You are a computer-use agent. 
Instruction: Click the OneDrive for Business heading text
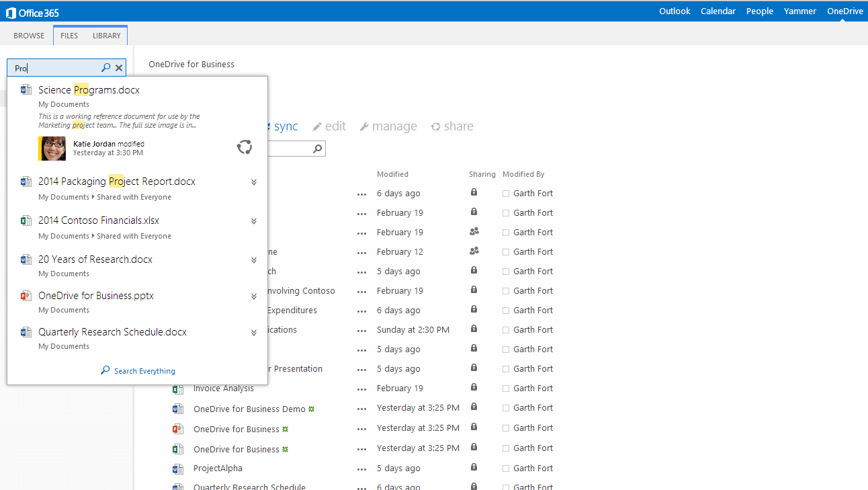click(191, 65)
